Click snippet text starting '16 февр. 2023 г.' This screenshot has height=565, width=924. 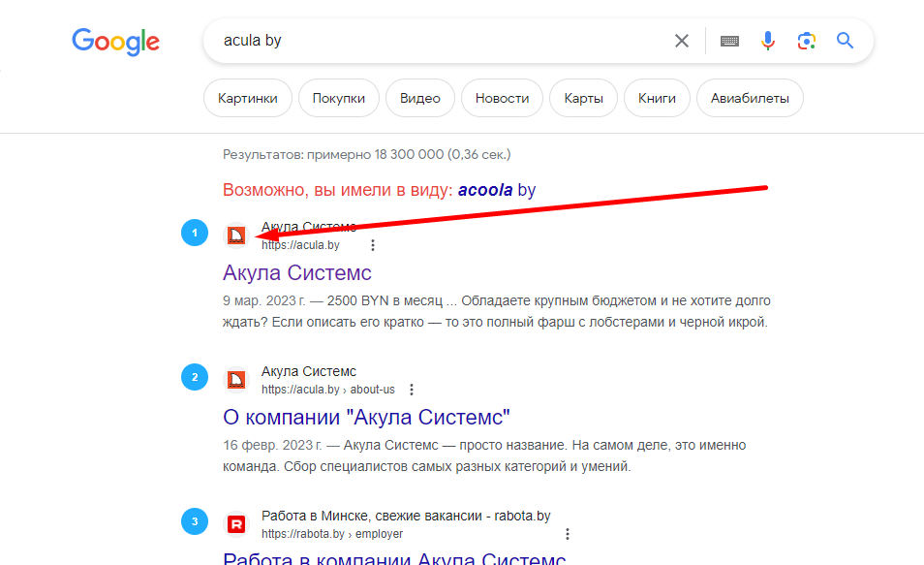click(x=484, y=455)
